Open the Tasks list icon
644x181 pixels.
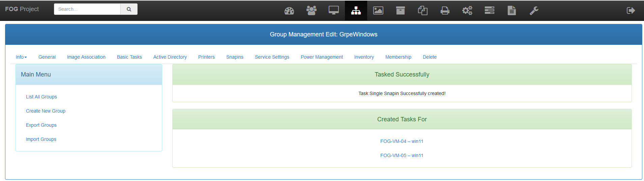pyautogui.click(x=489, y=11)
